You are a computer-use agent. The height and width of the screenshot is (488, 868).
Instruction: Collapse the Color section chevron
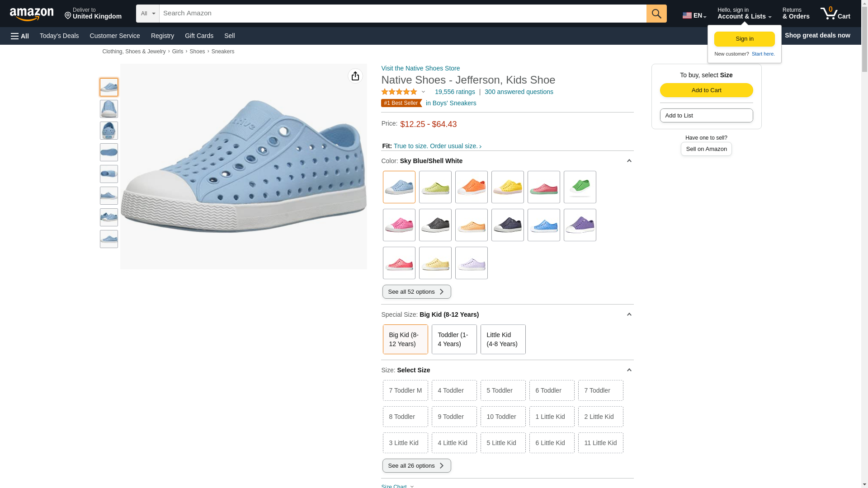pyautogui.click(x=628, y=161)
